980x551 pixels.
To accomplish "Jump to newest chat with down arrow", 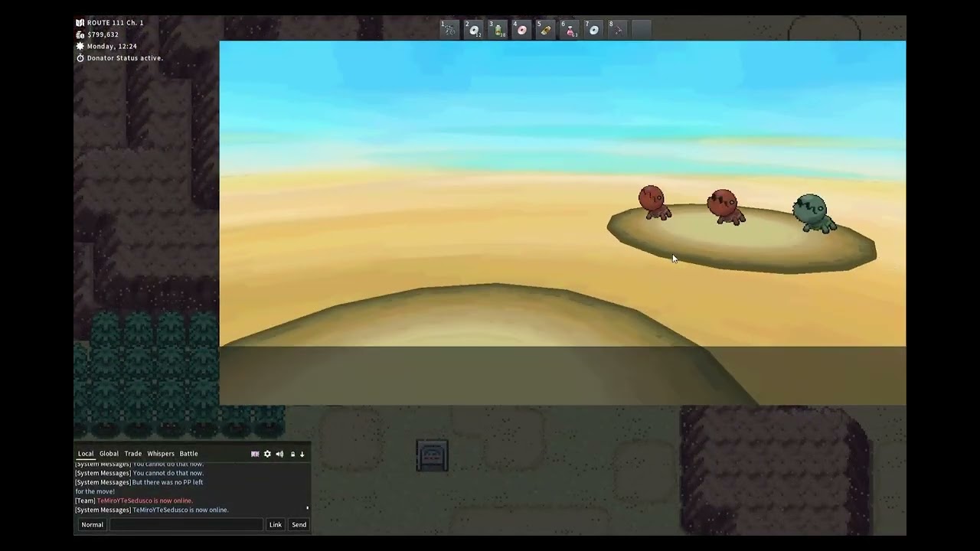I will pos(302,454).
